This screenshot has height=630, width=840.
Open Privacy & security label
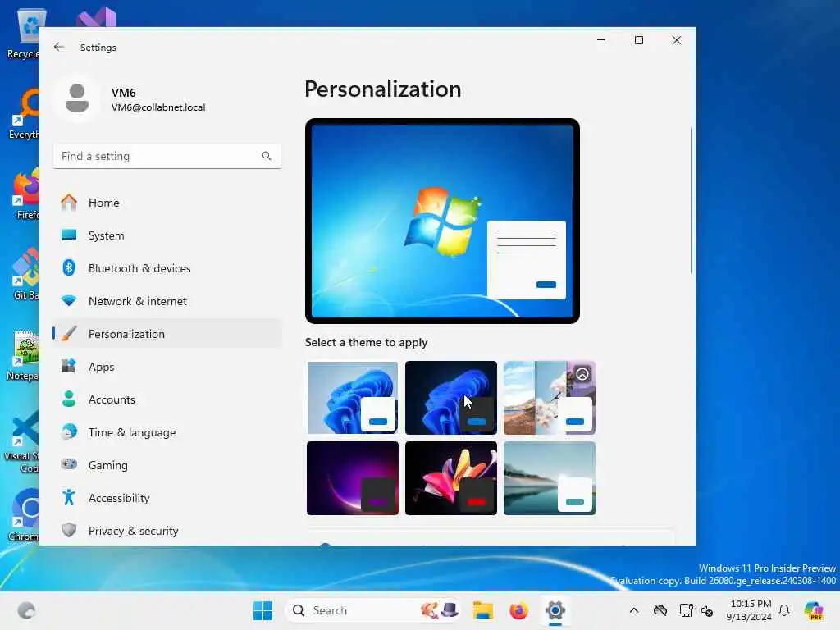point(134,531)
